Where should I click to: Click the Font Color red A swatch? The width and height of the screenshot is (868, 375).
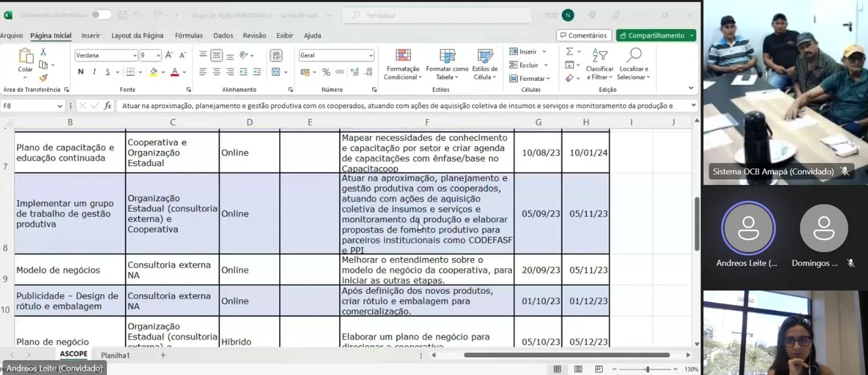pos(174,72)
